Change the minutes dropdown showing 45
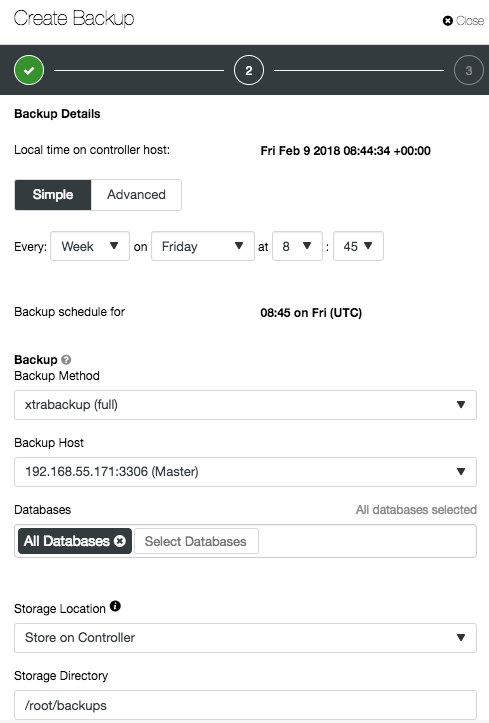 [x=358, y=246]
